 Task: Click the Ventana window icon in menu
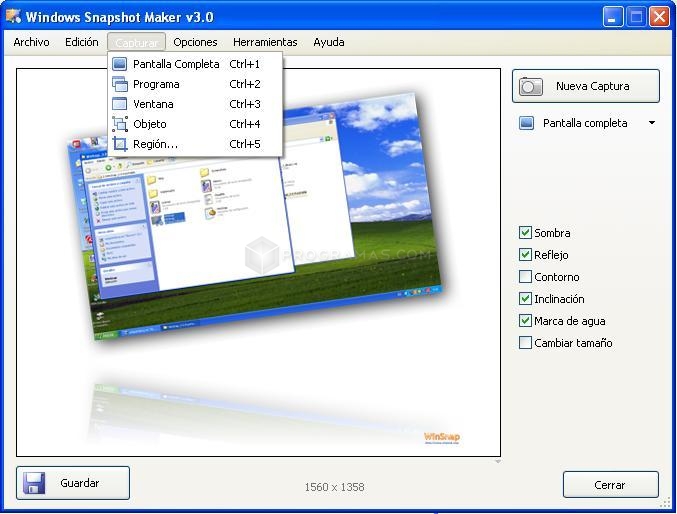120,104
